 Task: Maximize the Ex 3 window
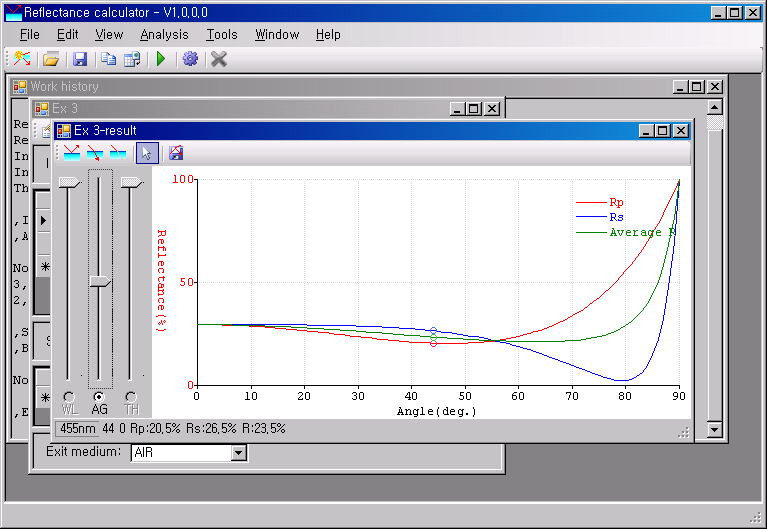coord(474,109)
